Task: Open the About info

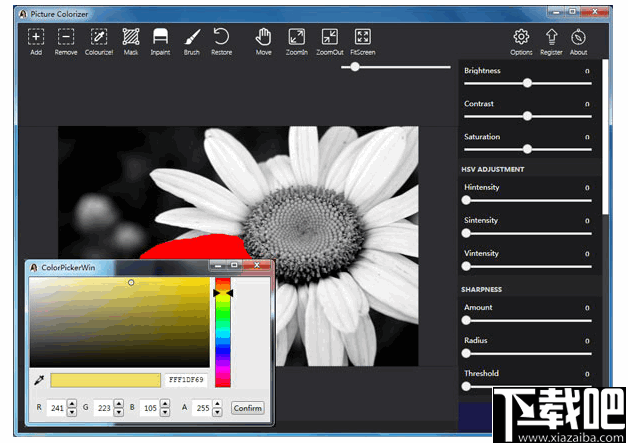Action: coord(578,42)
